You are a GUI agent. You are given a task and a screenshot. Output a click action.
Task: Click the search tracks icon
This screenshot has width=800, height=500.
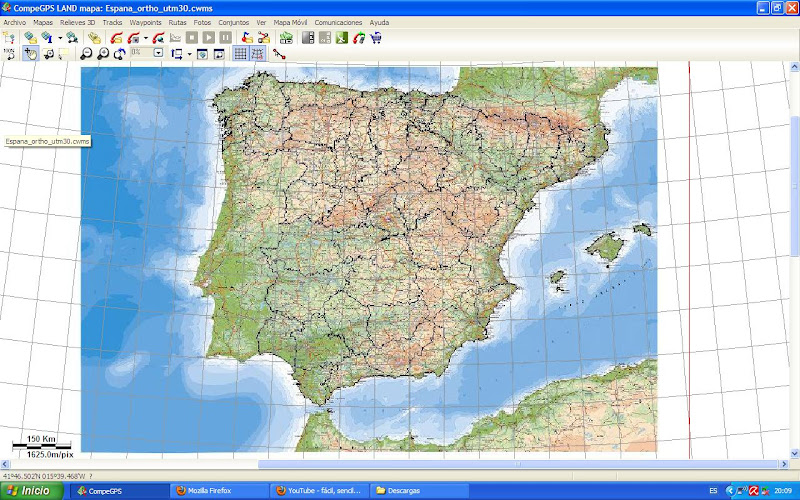point(158,37)
